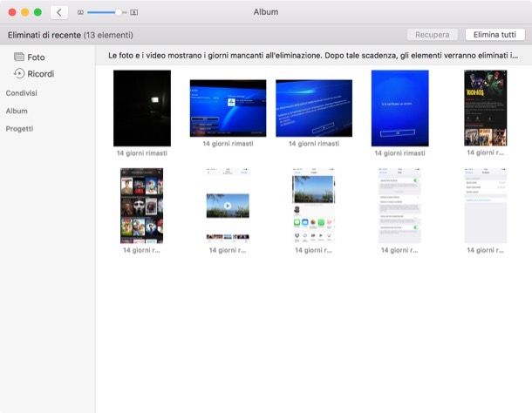Click the yellow minimize window button
Viewport: 532px width, 413px height.
pyautogui.click(x=25, y=12)
